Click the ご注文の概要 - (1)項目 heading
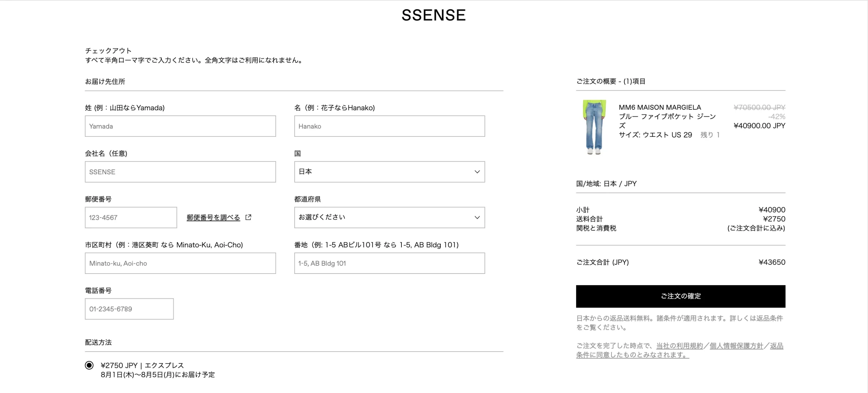 tap(611, 81)
